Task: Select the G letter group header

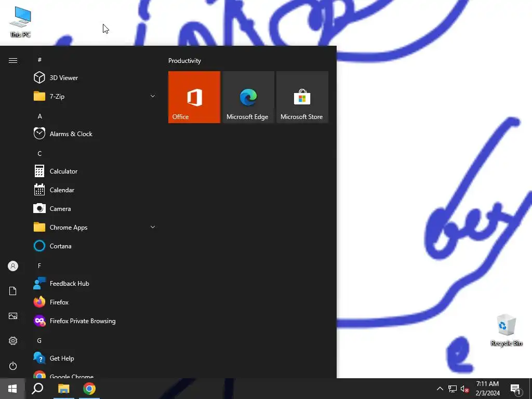Action: click(39, 341)
